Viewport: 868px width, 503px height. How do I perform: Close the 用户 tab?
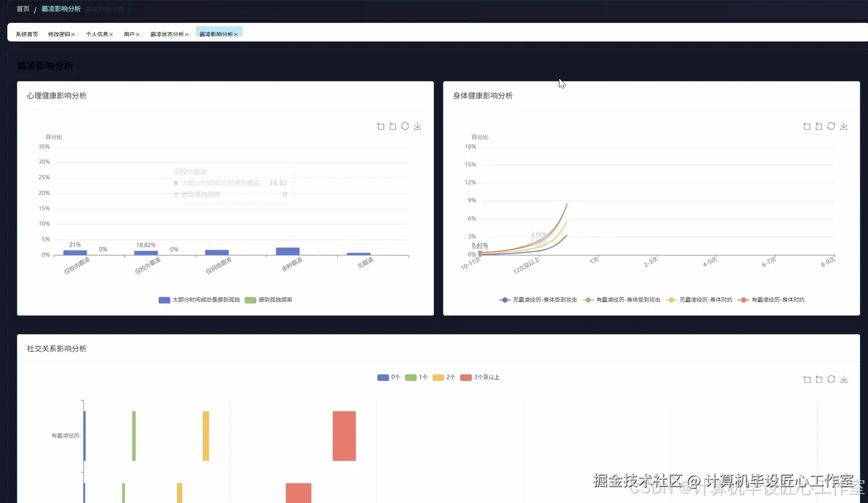tap(137, 35)
